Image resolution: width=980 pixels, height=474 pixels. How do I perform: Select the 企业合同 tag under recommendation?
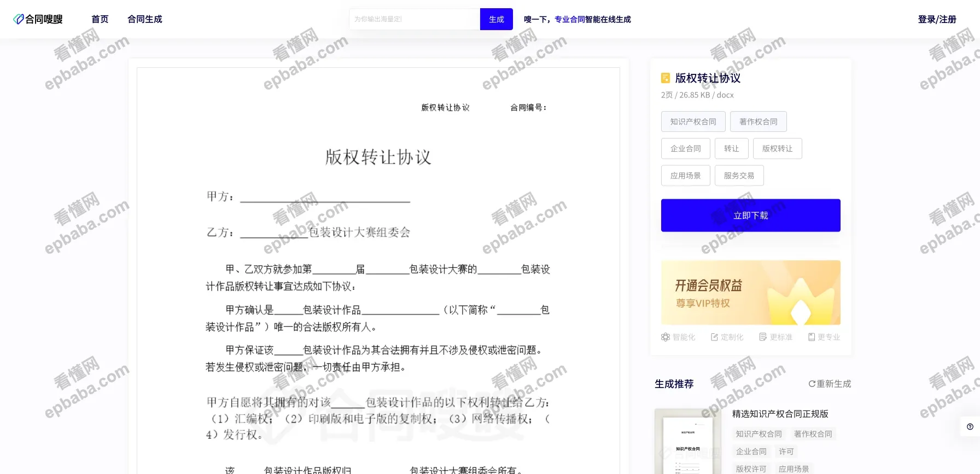[751, 452]
